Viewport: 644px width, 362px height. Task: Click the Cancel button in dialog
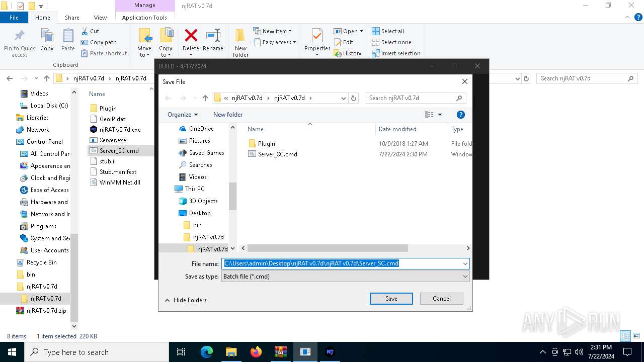(442, 299)
